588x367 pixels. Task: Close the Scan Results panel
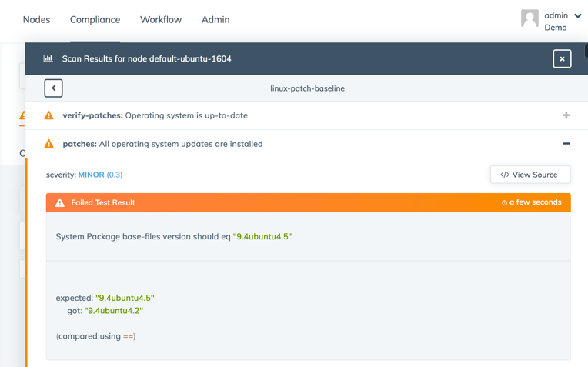point(562,58)
